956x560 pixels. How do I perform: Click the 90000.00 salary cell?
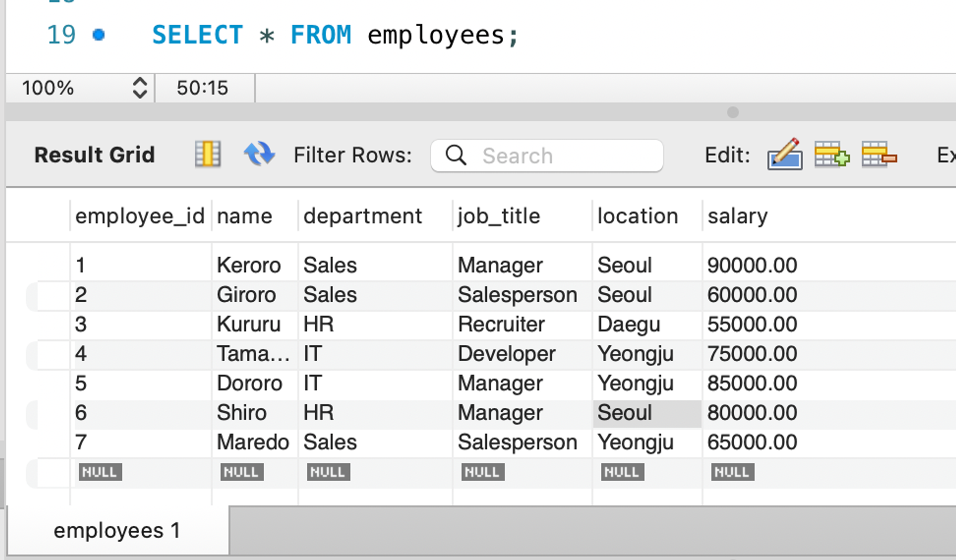tap(752, 265)
